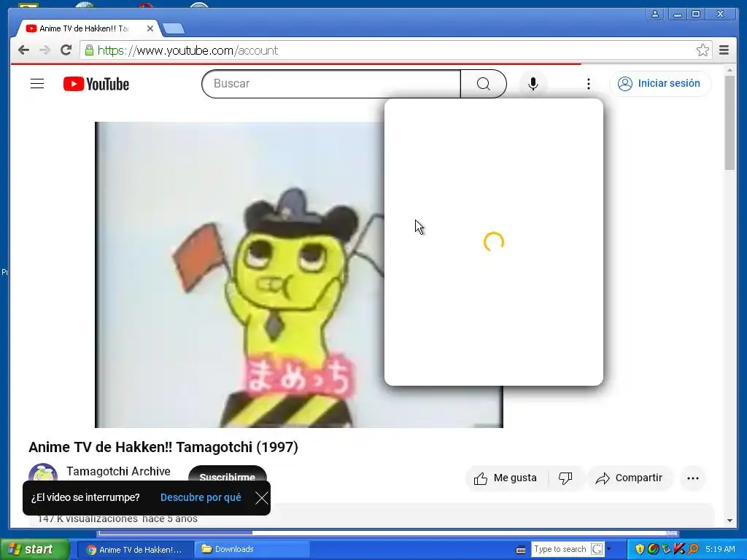Click the scrollbar up arrow
Image resolution: width=747 pixels, height=560 pixels.
tap(729, 71)
